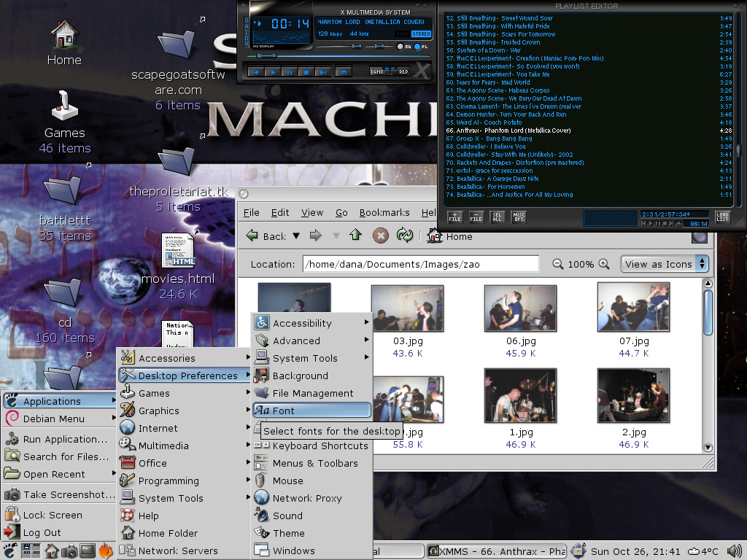Select the battlettt folder on desktop
The width and height of the screenshot is (747, 560).
pyautogui.click(x=63, y=190)
